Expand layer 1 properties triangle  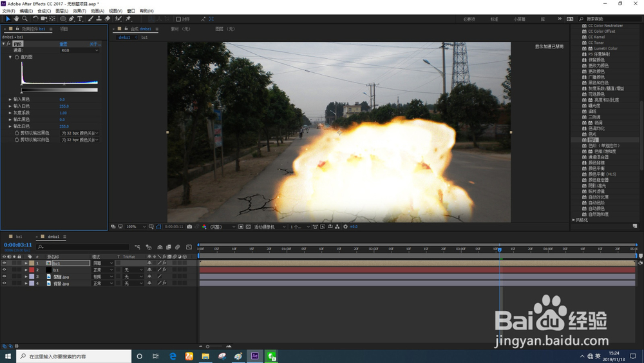[x=26, y=263]
